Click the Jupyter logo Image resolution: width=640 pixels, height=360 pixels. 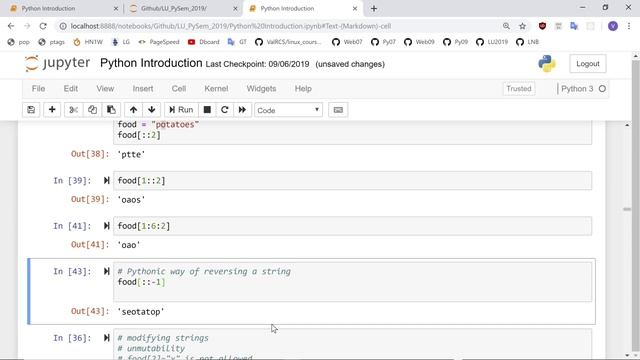(x=57, y=63)
